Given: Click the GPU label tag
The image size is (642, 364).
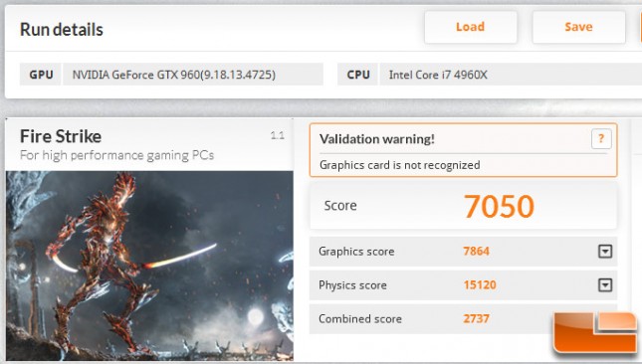Looking at the screenshot, I should pyautogui.click(x=41, y=75).
